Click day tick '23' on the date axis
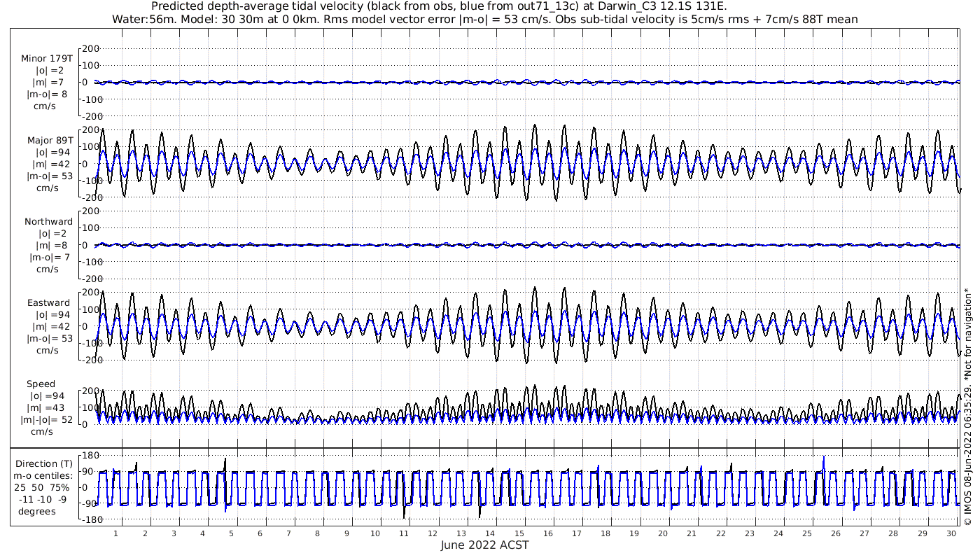This screenshot has width=980, height=560. coord(749,533)
